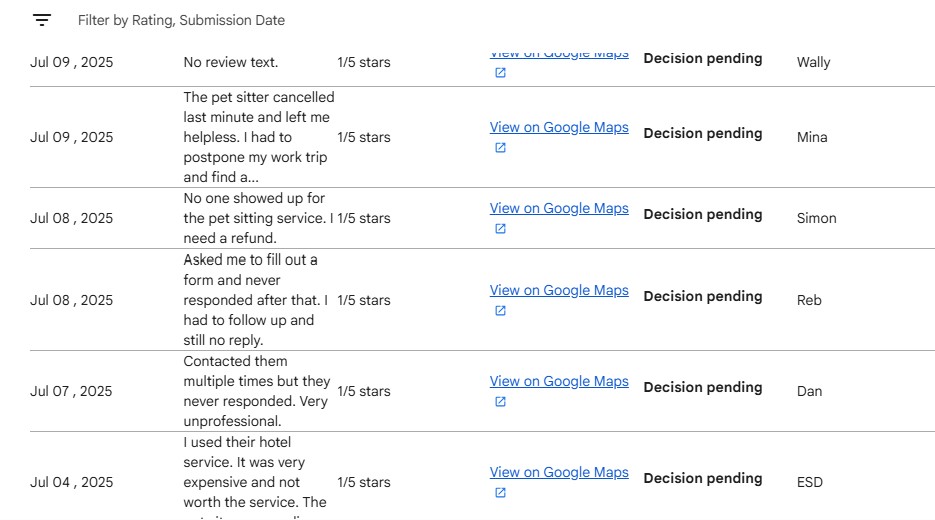Follow View on Google Maps link for Reb
This screenshot has width=935, height=520.
click(559, 290)
